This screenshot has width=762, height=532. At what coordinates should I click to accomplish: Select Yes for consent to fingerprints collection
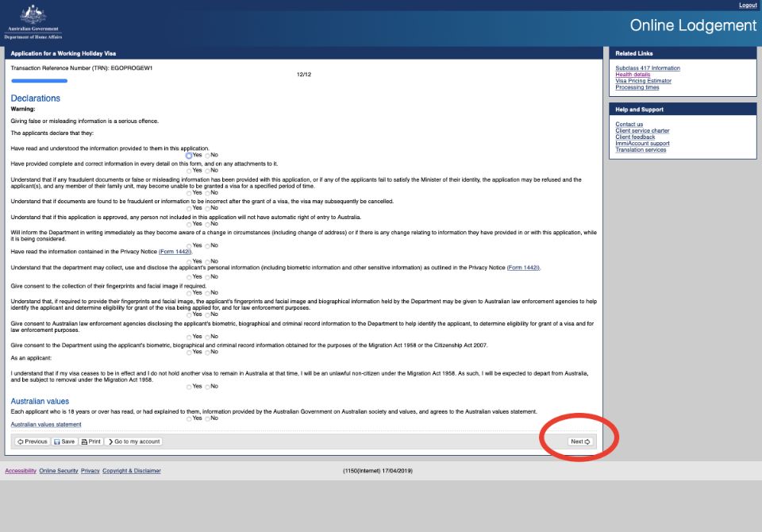(189, 293)
